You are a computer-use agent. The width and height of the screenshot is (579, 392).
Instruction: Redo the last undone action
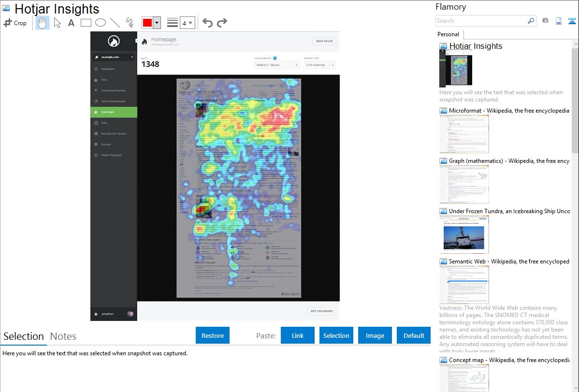(222, 23)
